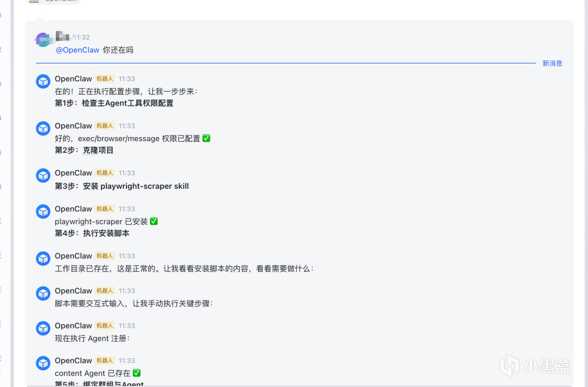Click green check emoji after '权限已配置'
588x387 pixels.
pyautogui.click(x=206, y=138)
